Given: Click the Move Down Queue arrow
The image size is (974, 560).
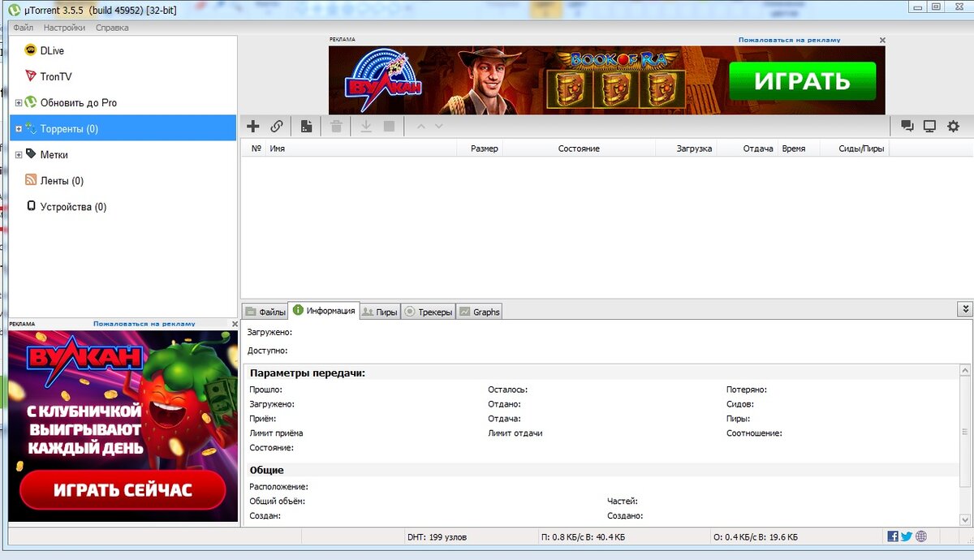Looking at the screenshot, I should (x=439, y=127).
